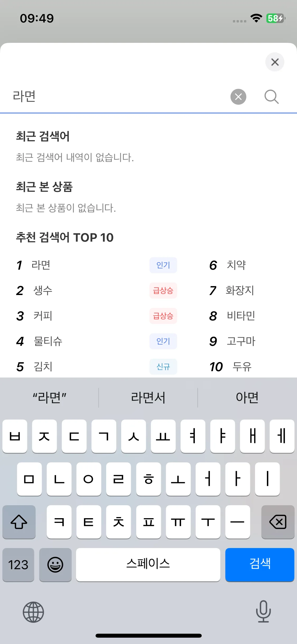This screenshot has height=644, width=297.
Task: Choose the 아면 keyboard suggestion
Action: (247, 398)
